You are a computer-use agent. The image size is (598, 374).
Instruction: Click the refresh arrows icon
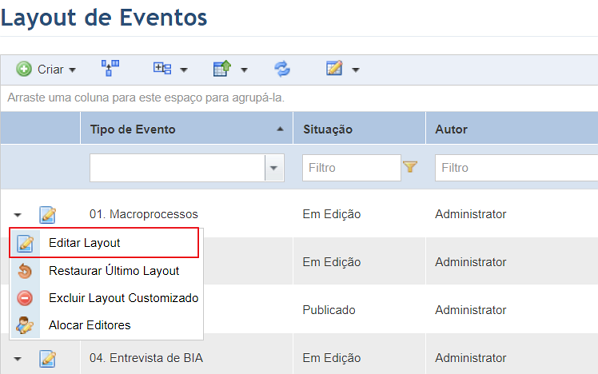pos(282,69)
